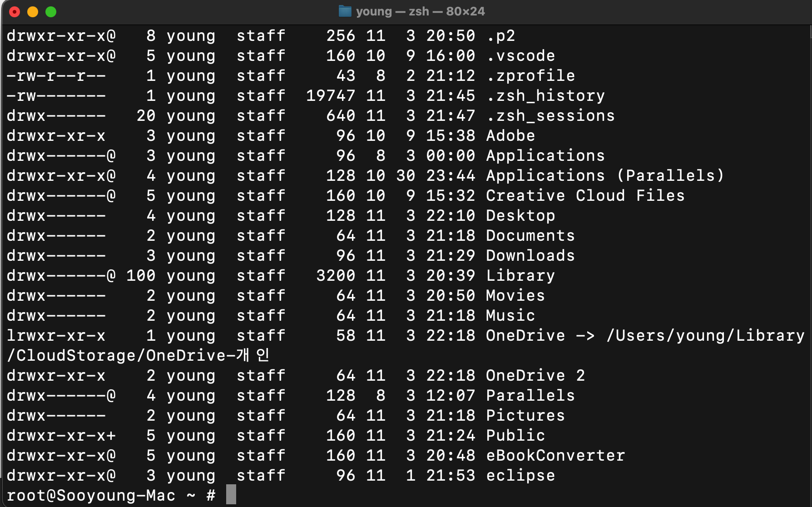Click the eclipse directory name
The height and width of the screenshot is (507, 812).
point(520,476)
